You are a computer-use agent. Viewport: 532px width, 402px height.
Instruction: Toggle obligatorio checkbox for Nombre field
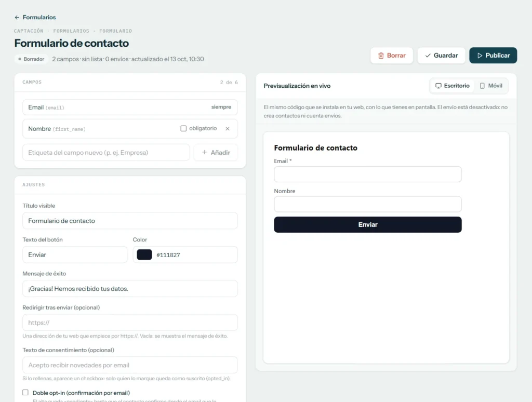(x=183, y=128)
